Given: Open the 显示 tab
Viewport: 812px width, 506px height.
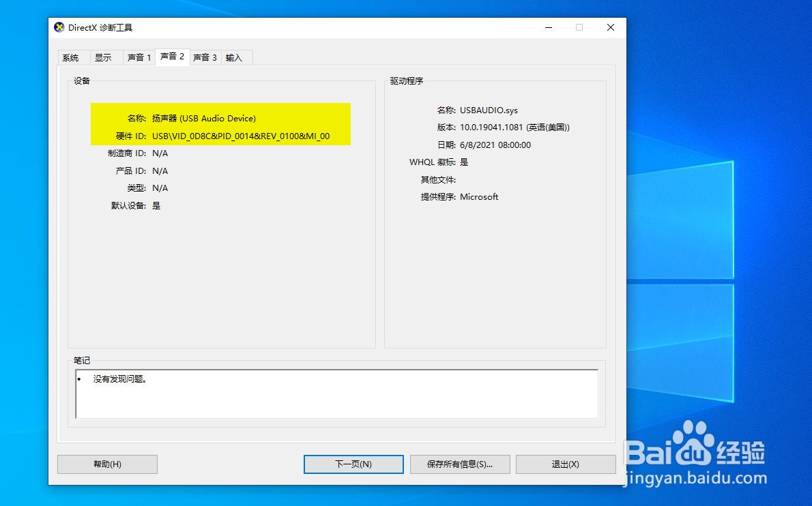Looking at the screenshot, I should (x=106, y=57).
